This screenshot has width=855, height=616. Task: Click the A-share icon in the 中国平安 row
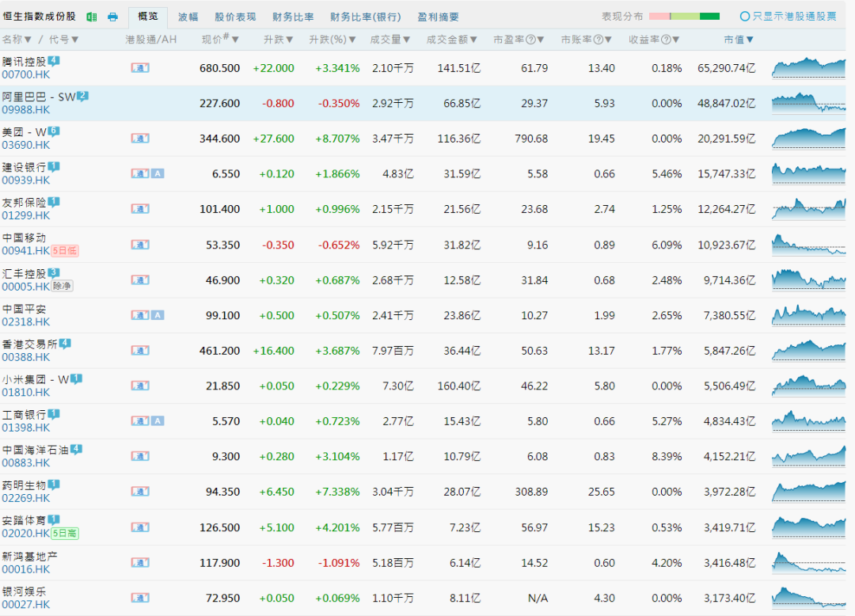(158, 315)
